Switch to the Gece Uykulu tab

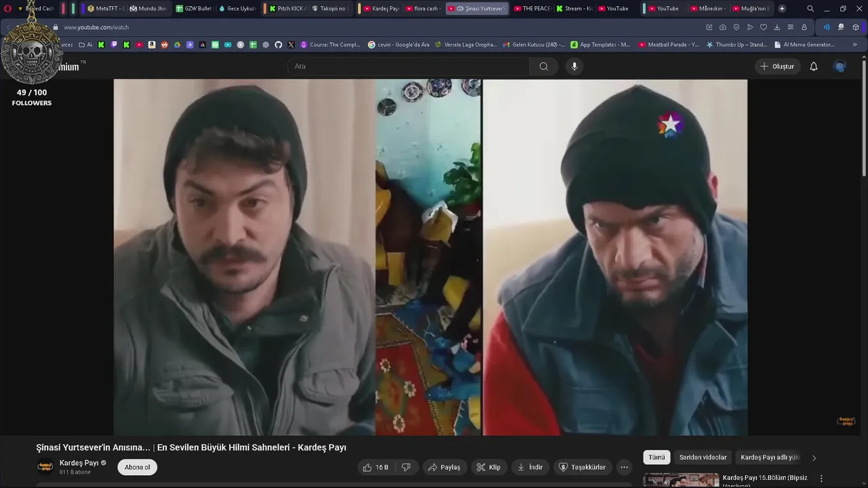[236, 9]
